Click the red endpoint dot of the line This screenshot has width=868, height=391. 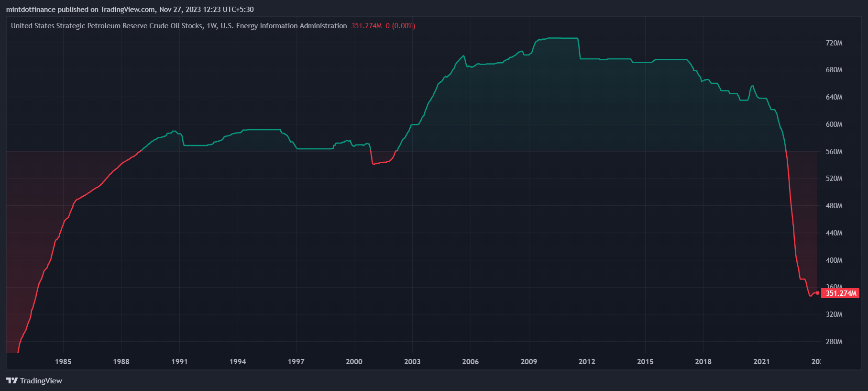pos(817,293)
